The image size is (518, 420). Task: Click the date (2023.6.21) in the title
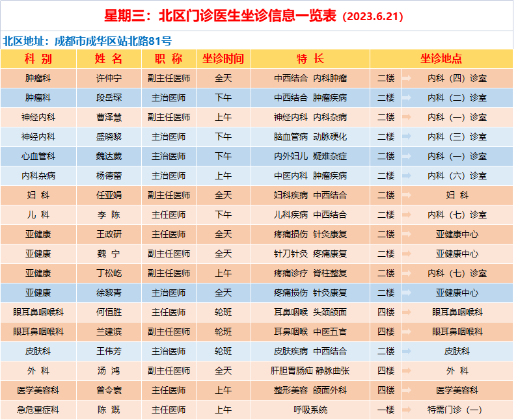pyautogui.click(x=373, y=16)
